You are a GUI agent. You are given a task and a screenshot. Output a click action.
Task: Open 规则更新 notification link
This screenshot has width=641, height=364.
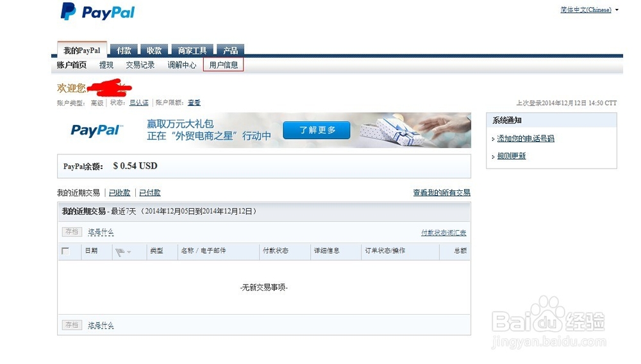[512, 156]
